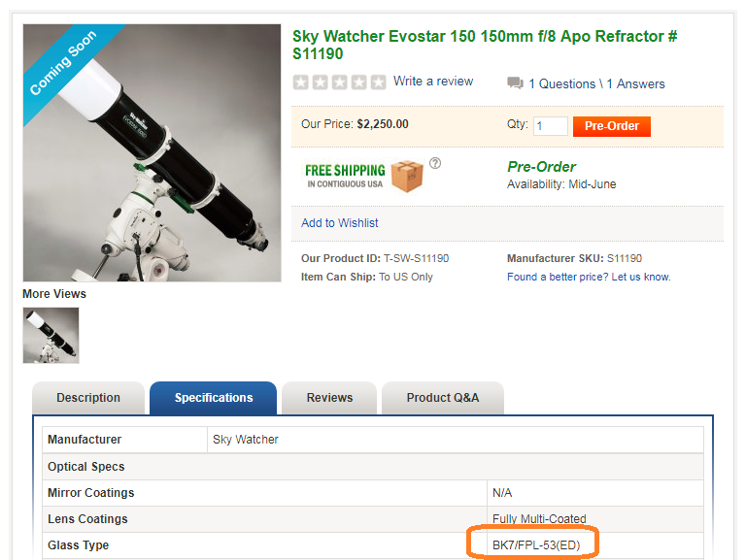Open the Product Q&A tab
The image size is (746, 560).
click(x=442, y=398)
